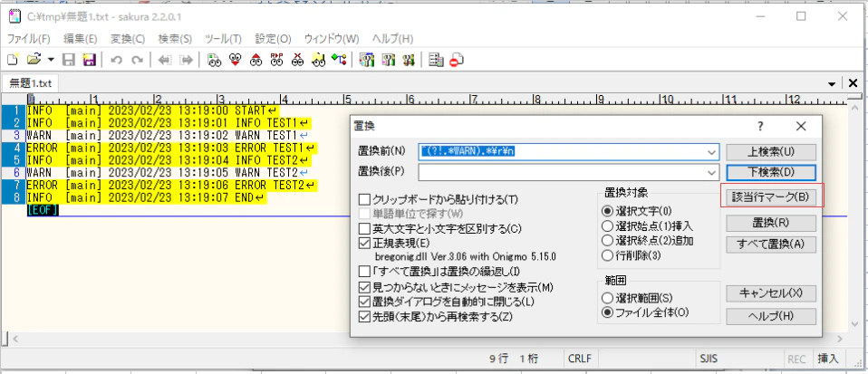Open the ツール(T) menu
Screen dimensions: 868x374
[x=223, y=39]
